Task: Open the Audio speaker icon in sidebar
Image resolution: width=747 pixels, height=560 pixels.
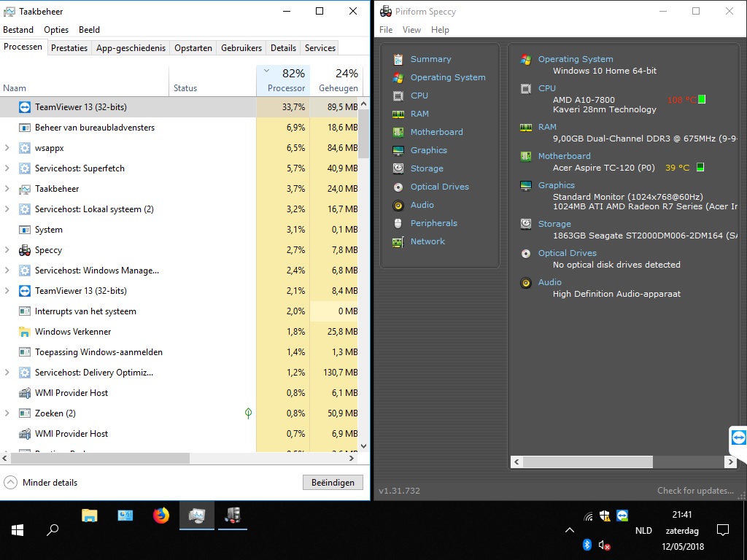Action: tap(398, 205)
